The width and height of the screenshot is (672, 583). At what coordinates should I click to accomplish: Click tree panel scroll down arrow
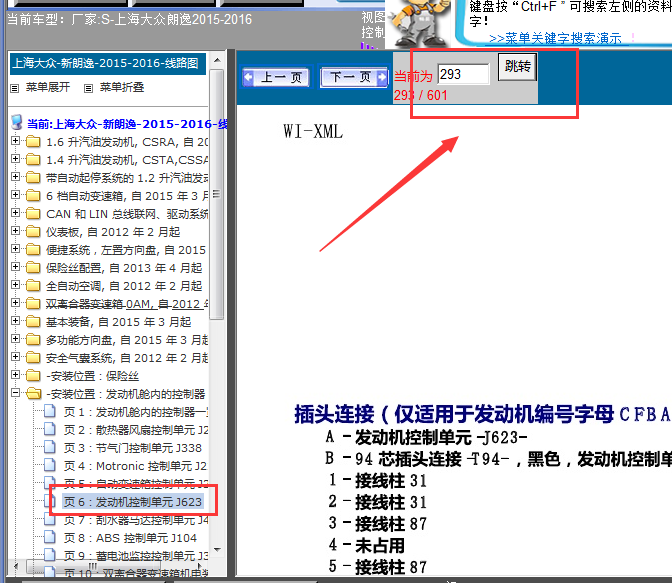(217, 550)
